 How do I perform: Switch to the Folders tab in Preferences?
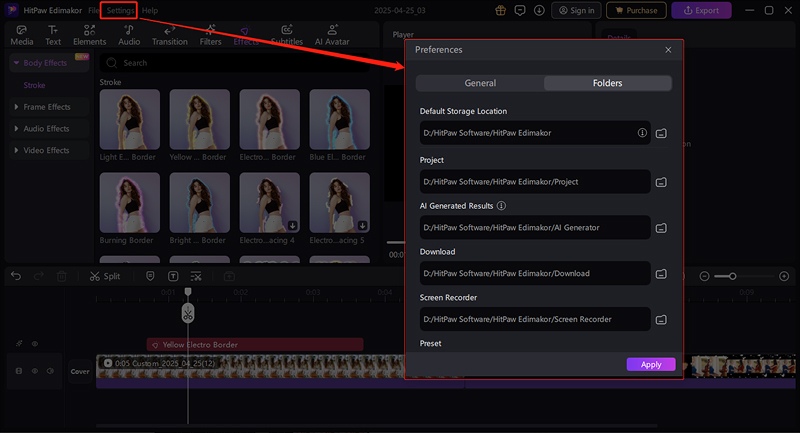[608, 83]
